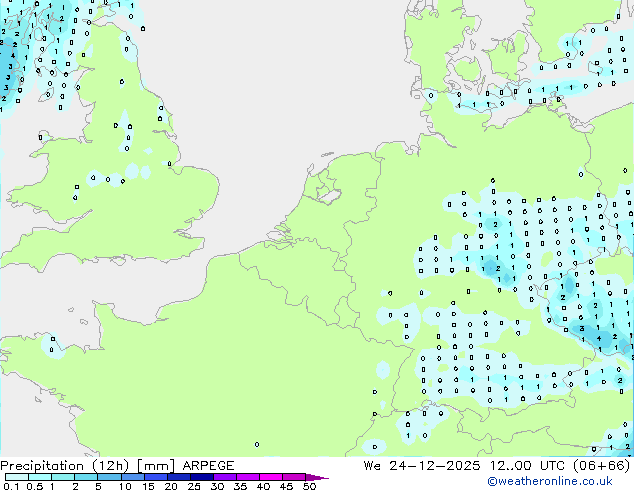The image size is (634, 490).
Task: Click the "We 24-12-2025" date text
Action: (422, 466)
